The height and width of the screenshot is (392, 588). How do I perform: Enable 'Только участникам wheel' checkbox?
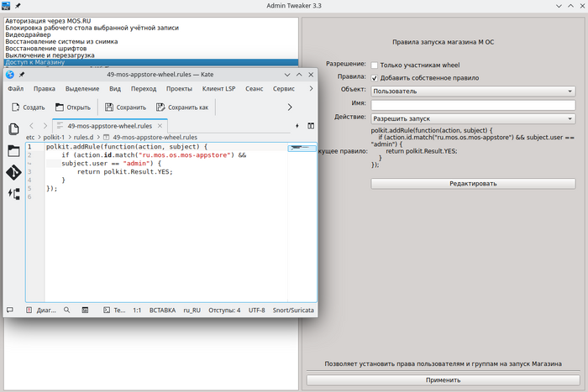(x=375, y=65)
